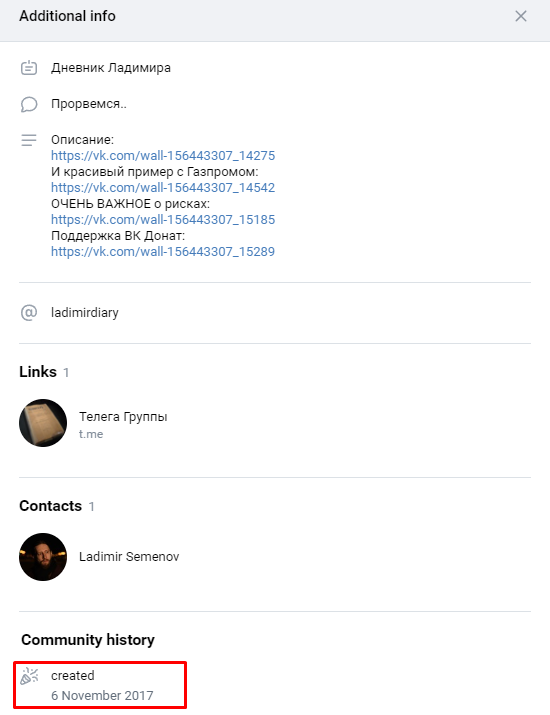550x715 pixels.
Task: Close the Additional info dialog
Action: coord(521,16)
